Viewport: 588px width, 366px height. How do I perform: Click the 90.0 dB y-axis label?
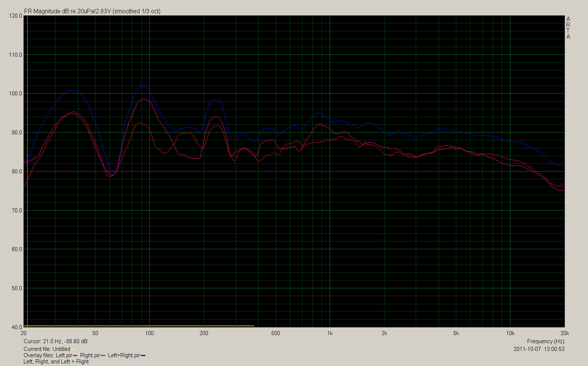(16, 133)
